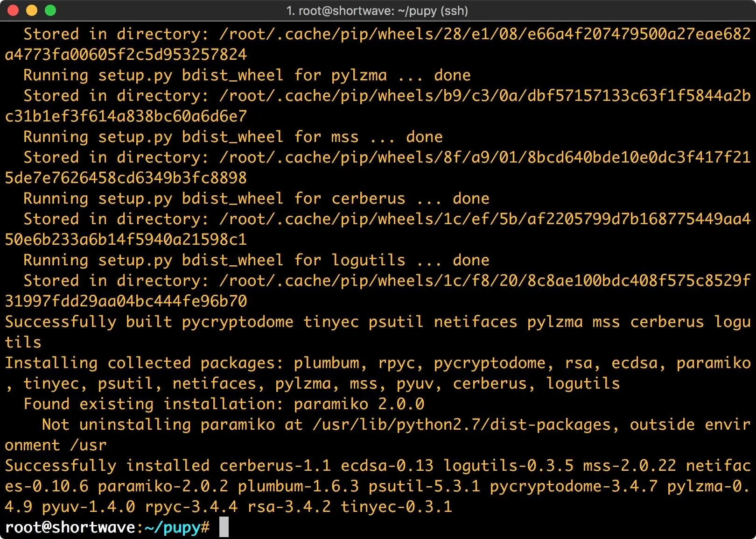Viewport: 756px width, 539px height.
Task: Click the terminal cursor block at the prompt
Action: [224, 527]
